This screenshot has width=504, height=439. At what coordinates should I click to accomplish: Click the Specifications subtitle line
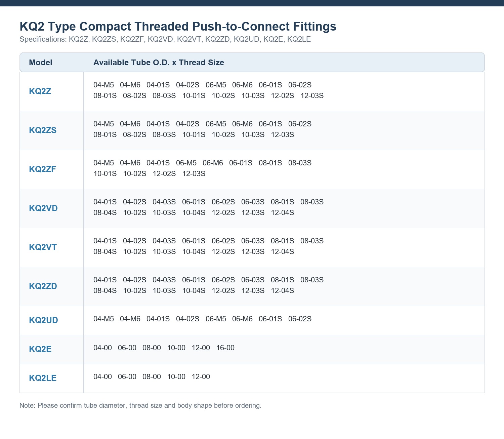click(x=165, y=39)
